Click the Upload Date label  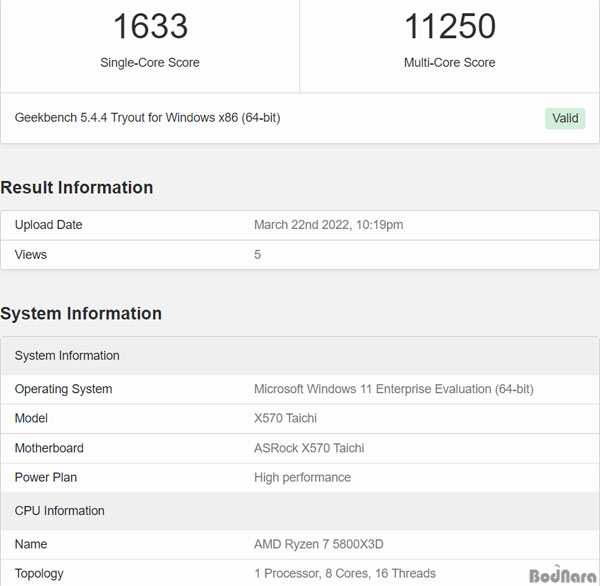point(48,225)
